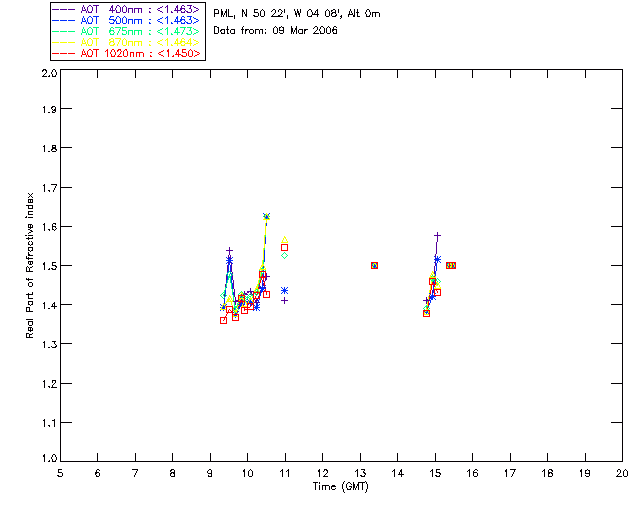Screen dimensions: 640x512
Task: Click the x-axis tick label 8
Action: [x=172, y=473]
